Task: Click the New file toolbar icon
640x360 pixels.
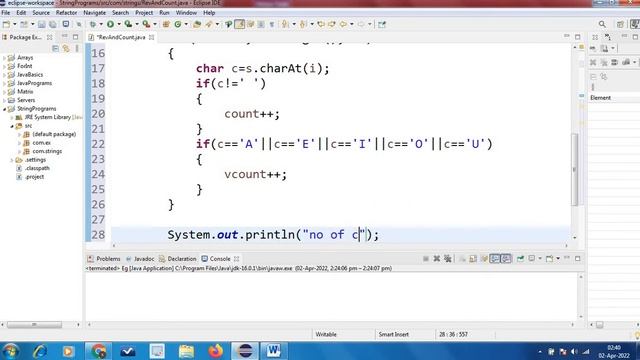Action: [6, 24]
